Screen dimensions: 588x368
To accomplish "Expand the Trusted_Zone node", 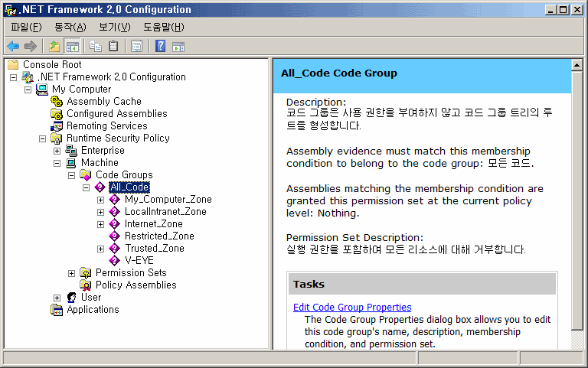I will [100, 249].
